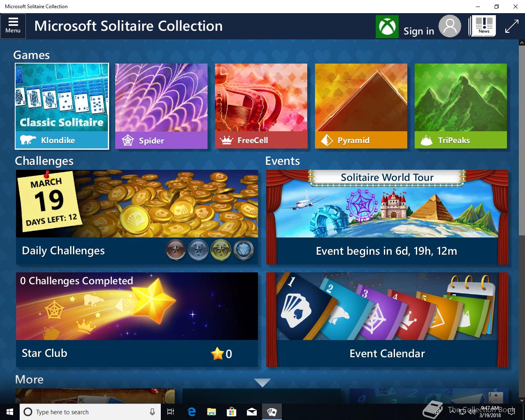Image resolution: width=525 pixels, height=420 pixels.
Task: Click '0 Challenges Completed' text
Action: coord(77,281)
